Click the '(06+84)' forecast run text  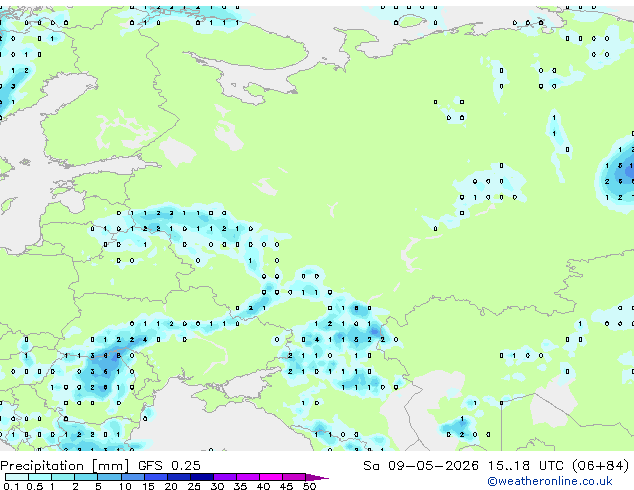(x=600, y=466)
